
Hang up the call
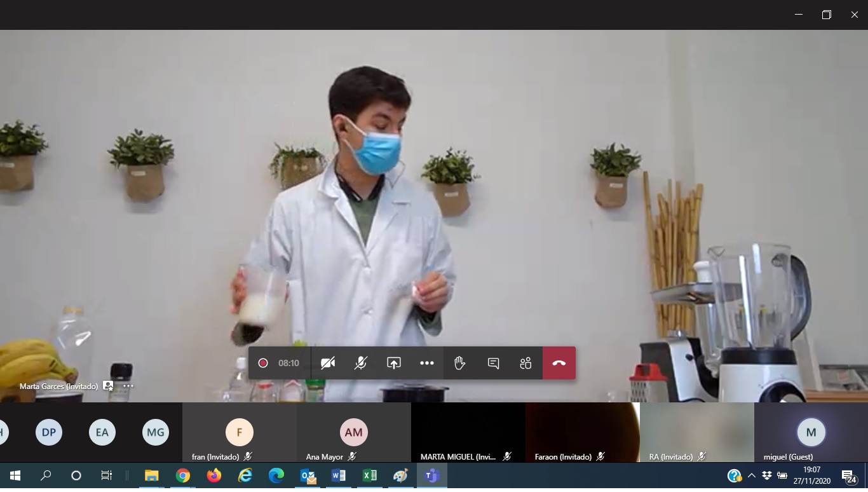559,363
